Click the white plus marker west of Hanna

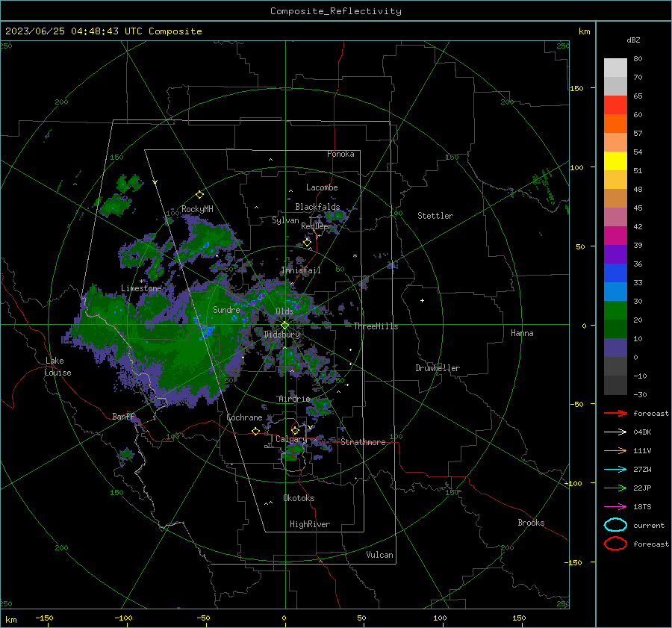[422, 300]
